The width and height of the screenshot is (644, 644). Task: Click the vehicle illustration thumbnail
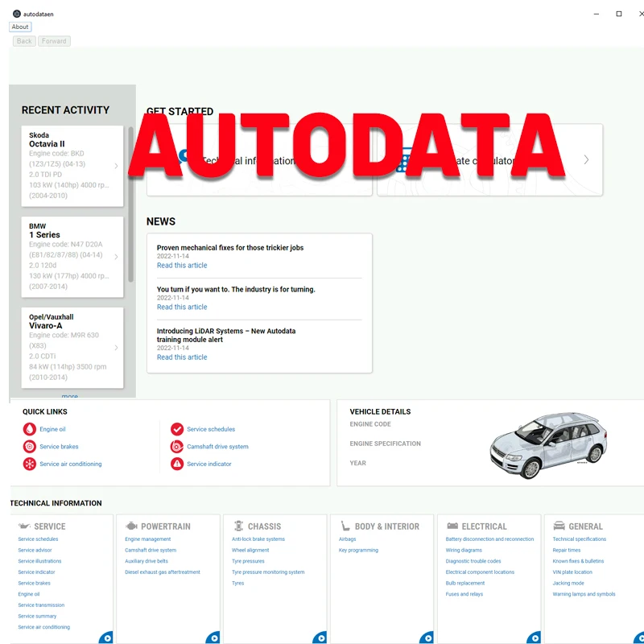click(x=548, y=446)
